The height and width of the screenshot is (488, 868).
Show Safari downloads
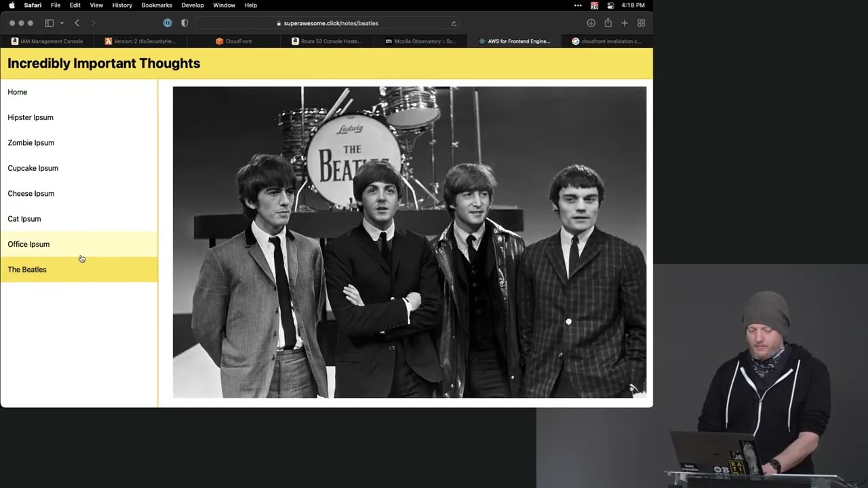pyautogui.click(x=591, y=23)
